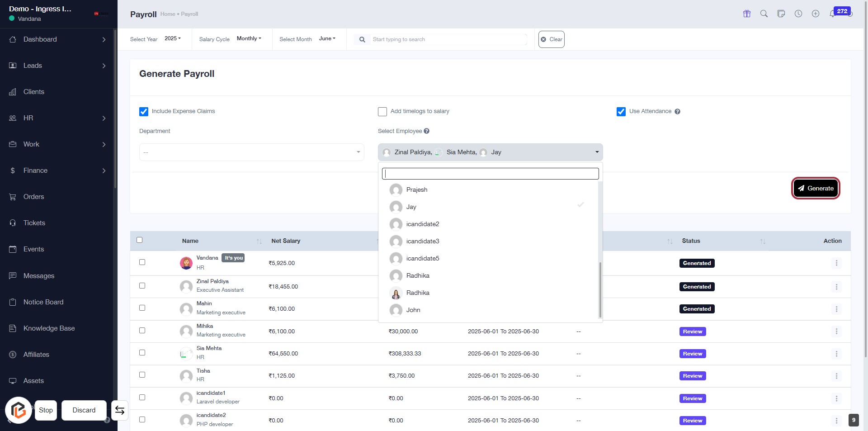Click the clock timer icon in header
The height and width of the screenshot is (431, 868).
coord(798,14)
